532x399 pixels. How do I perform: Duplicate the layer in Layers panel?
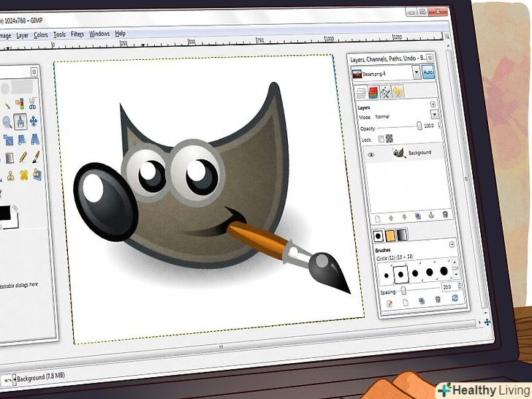point(418,216)
